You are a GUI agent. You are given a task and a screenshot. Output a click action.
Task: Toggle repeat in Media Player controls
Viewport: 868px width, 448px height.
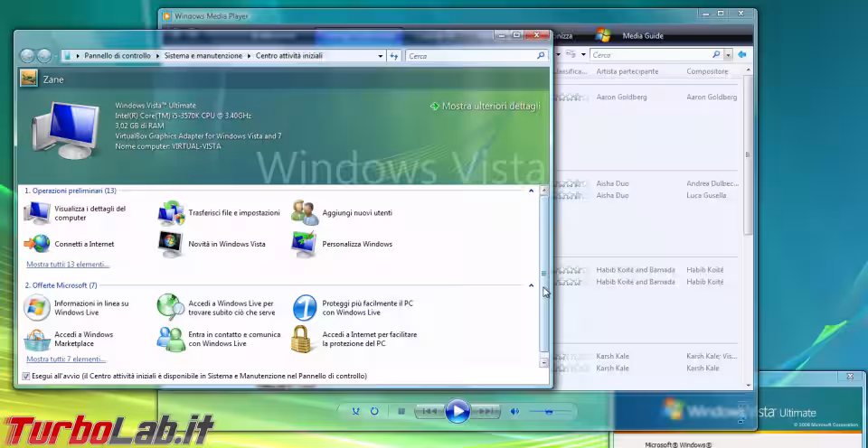pyautogui.click(x=374, y=412)
